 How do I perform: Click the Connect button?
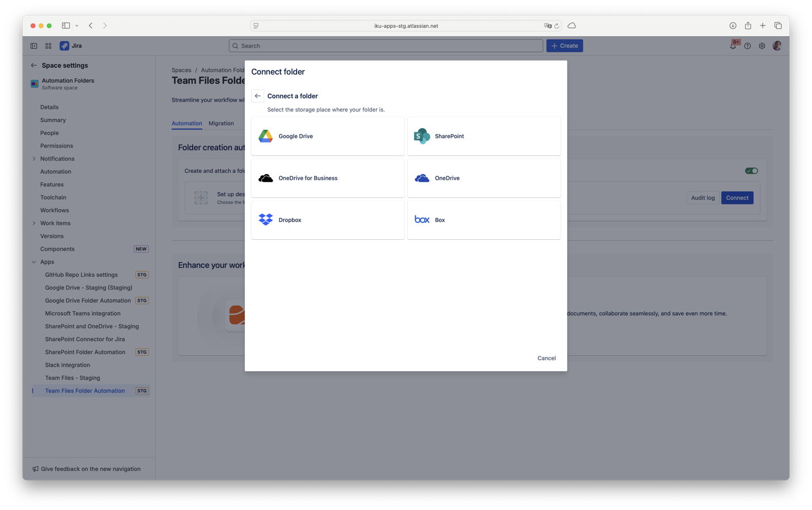click(x=737, y=198)
